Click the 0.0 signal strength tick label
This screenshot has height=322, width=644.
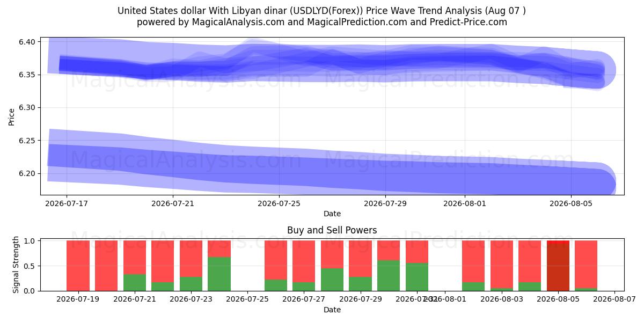point(30,291)
